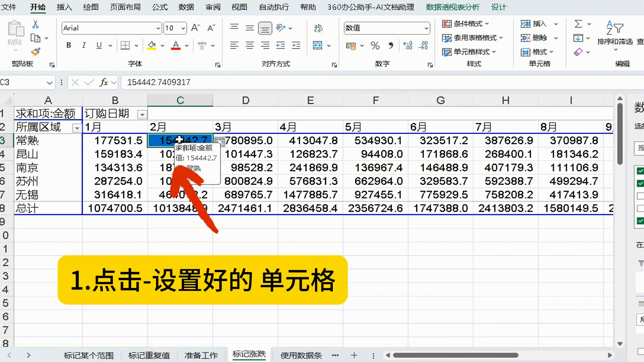Open the number format dropdown

click(x=426, y=28)
